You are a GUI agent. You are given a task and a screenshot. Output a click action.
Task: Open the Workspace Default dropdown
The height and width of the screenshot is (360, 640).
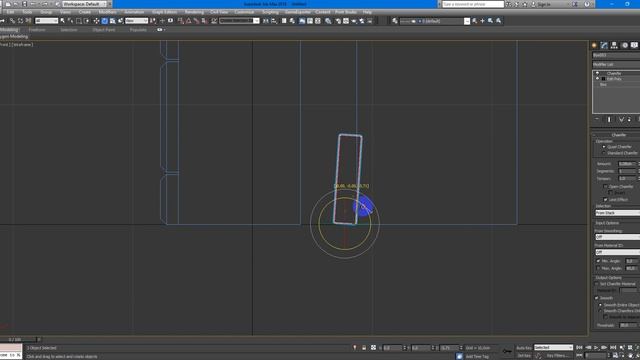pos(84,4)
